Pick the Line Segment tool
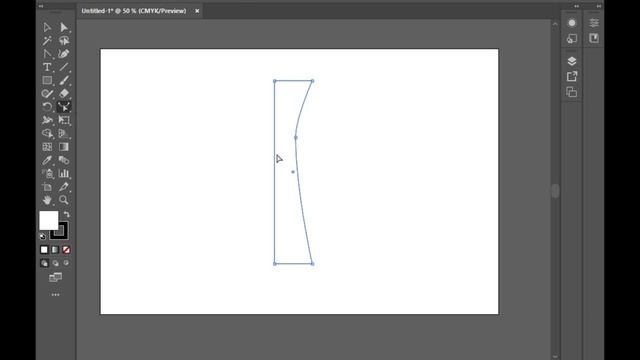 (64, 67)
